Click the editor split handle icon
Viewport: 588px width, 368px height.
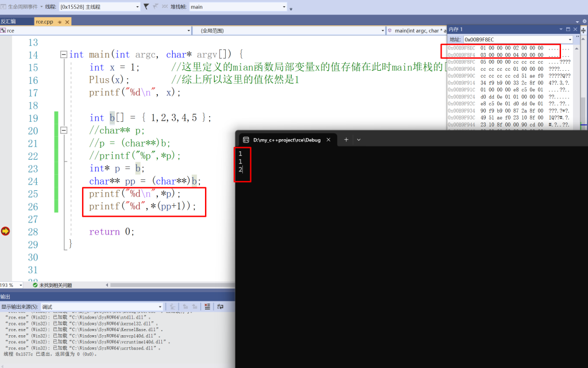tap(583, 30)
